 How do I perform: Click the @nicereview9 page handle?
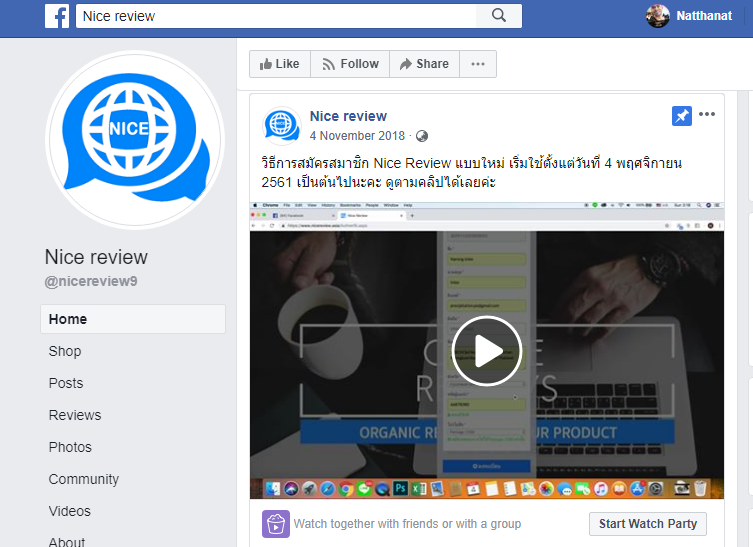[91, 281]
